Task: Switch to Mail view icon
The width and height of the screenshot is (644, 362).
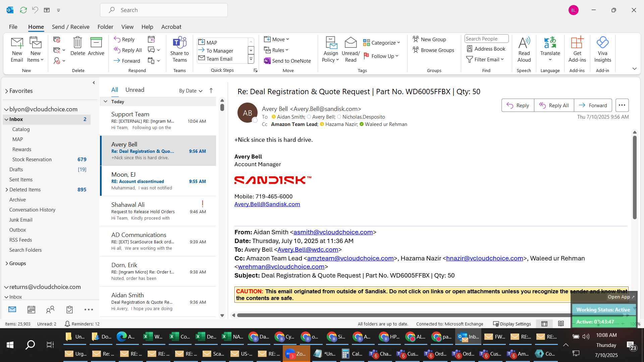Action: click(x=12, y=309)
